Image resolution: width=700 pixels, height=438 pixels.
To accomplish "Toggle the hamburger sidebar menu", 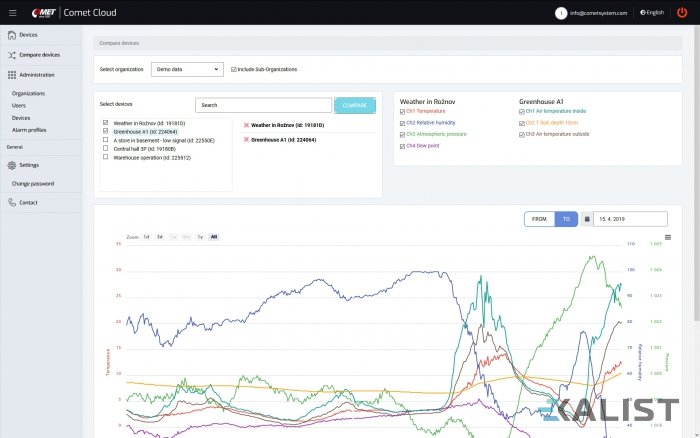I will click(x=12, y=12).
